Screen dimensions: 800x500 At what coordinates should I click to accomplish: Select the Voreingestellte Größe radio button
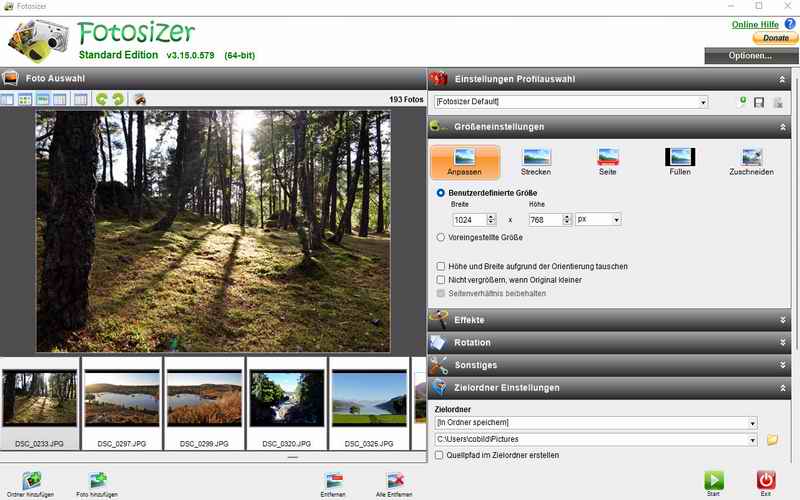[441, 237]
